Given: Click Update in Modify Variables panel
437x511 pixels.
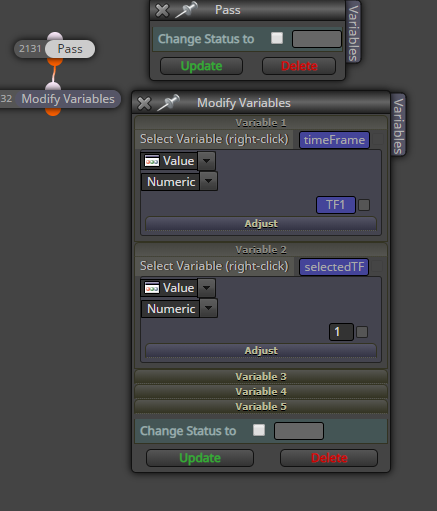Looking at the screenshot, I should 200,458.
